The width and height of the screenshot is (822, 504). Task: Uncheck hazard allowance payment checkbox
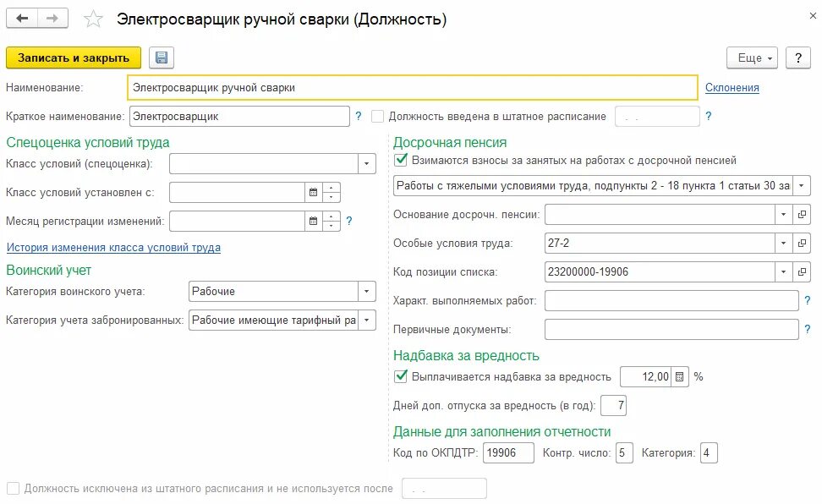pyautogui.click(x=402, y=377)
